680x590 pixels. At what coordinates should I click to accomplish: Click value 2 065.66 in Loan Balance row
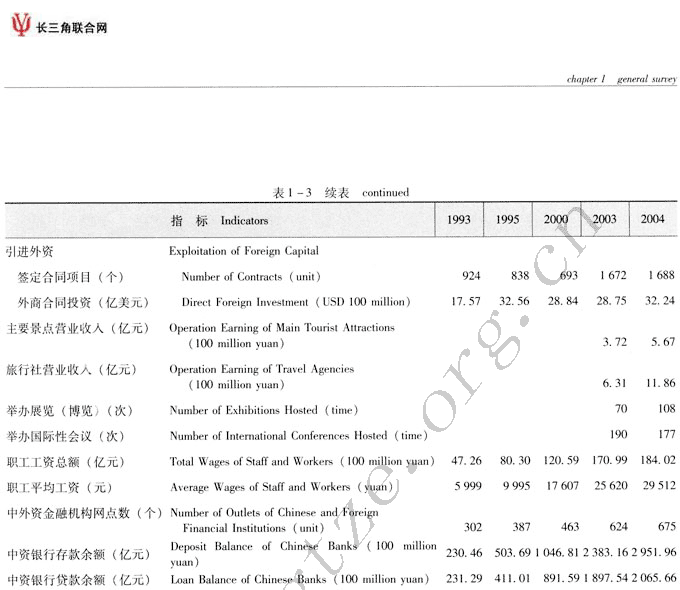(654, 578)
